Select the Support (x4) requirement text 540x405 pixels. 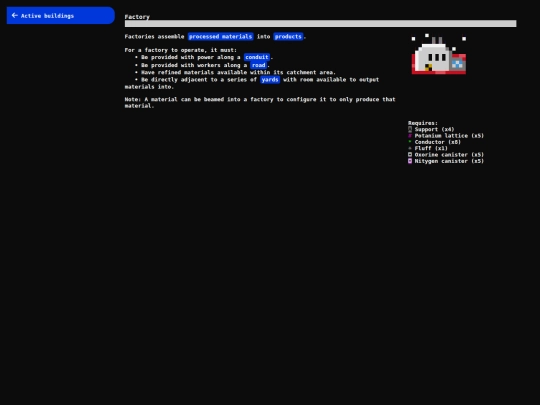[434, 129]
